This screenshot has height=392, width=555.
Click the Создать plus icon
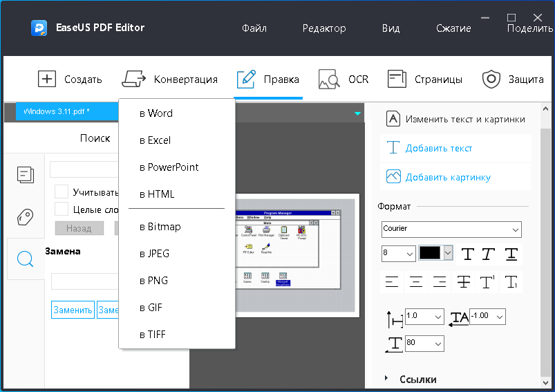pyautogui.click(x=47, y=79)
